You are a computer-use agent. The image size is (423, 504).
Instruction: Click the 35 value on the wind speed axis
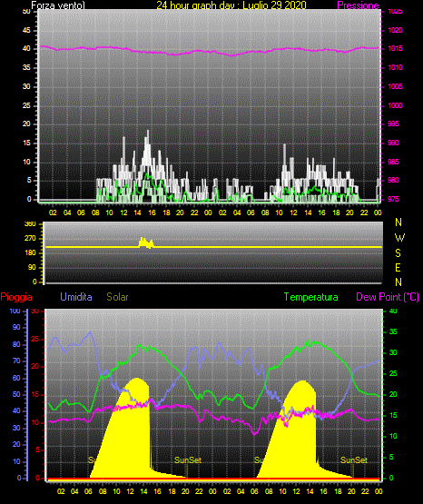pos(26,67)
